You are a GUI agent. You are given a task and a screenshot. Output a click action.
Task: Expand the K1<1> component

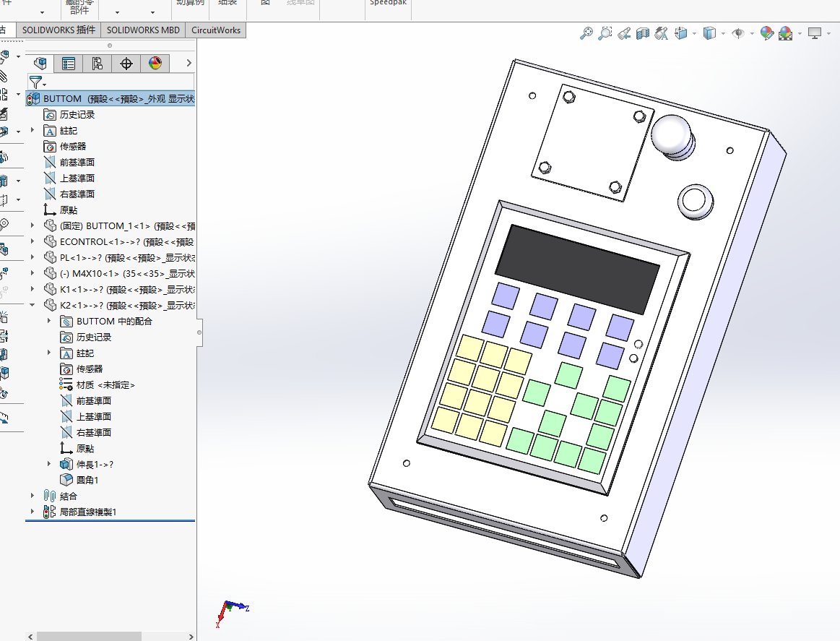pyautogui.click(x=33, y=289)
